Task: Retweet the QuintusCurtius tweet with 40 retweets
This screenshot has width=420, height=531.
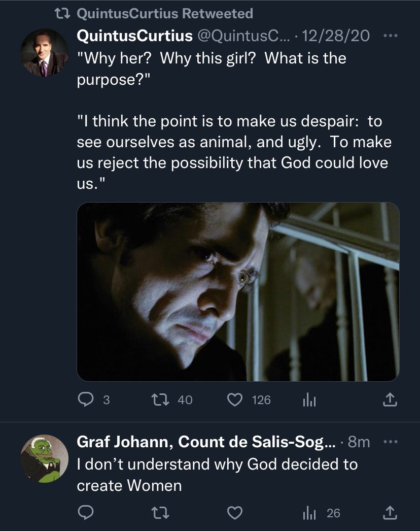Action: click(160, 400)
